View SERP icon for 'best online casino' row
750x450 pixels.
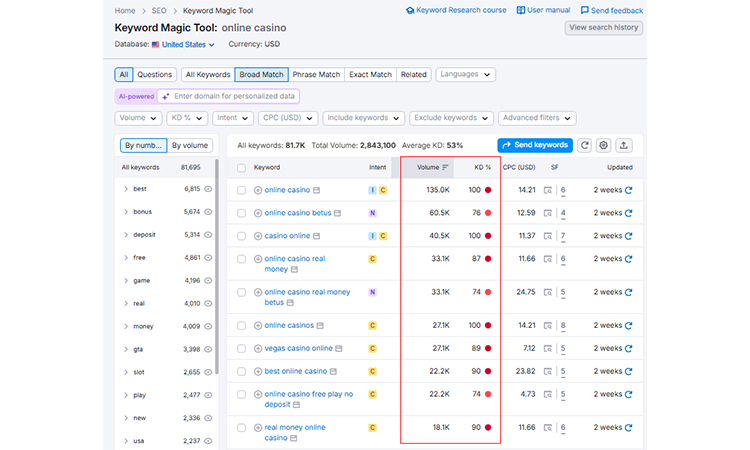548,372
